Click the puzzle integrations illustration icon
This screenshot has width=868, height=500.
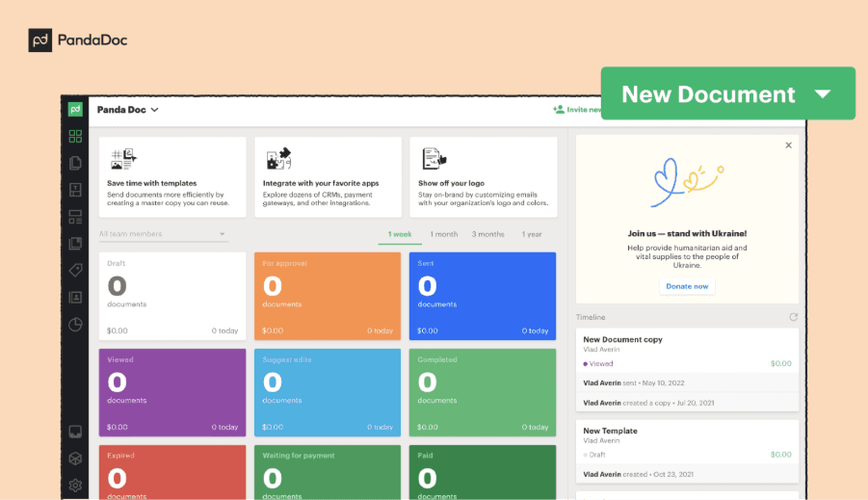click(279, 159)
